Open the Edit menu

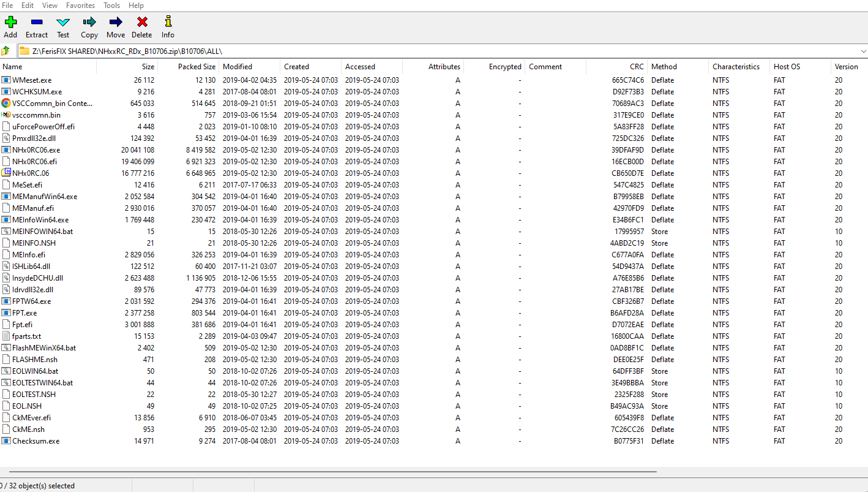click(28, 6)
